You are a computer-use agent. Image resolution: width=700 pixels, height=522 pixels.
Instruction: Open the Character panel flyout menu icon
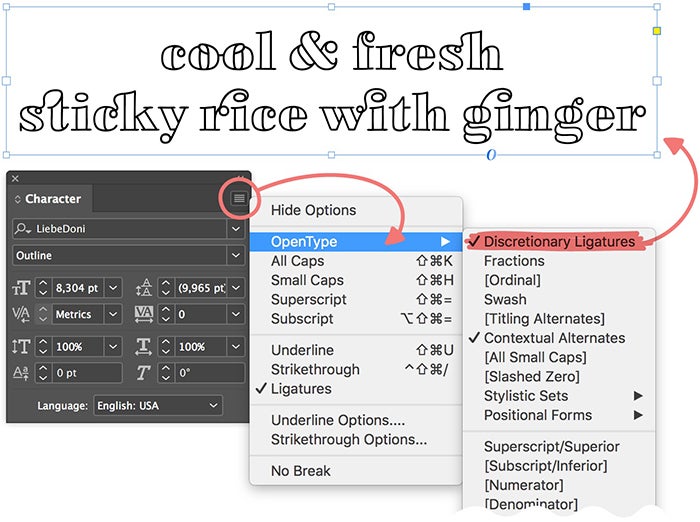point(238,198)
